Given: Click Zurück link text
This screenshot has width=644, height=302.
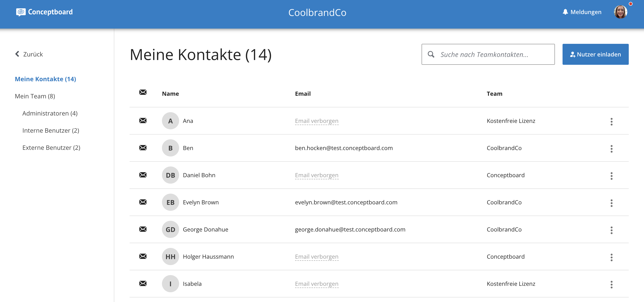Looking at the screenshot, I should coord(33,54).
